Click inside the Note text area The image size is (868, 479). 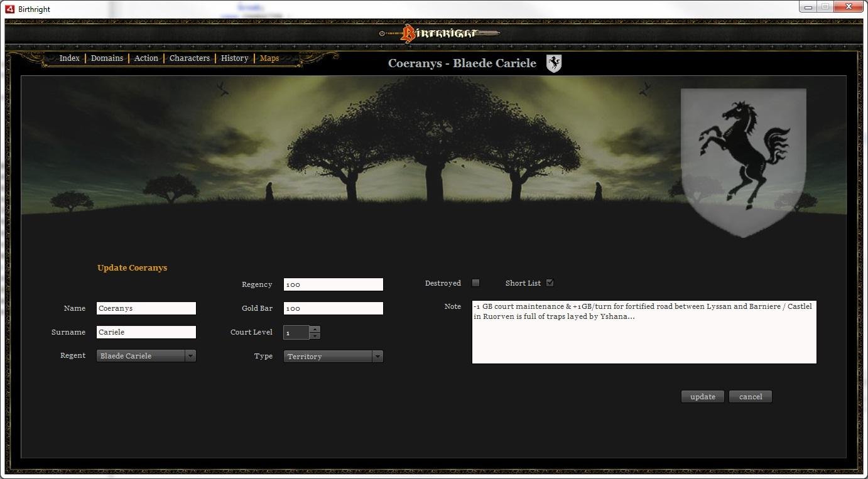click(644, 332)
